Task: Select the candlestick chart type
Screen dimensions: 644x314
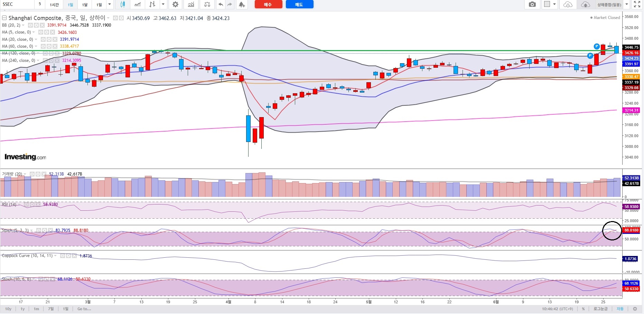Action: [x=123, y=4]
